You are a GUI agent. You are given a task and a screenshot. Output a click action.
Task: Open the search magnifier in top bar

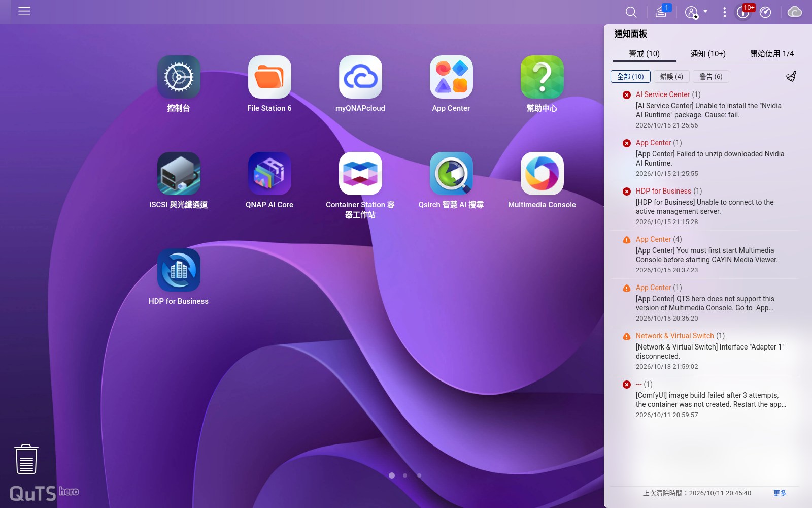[x=631, y=12]
